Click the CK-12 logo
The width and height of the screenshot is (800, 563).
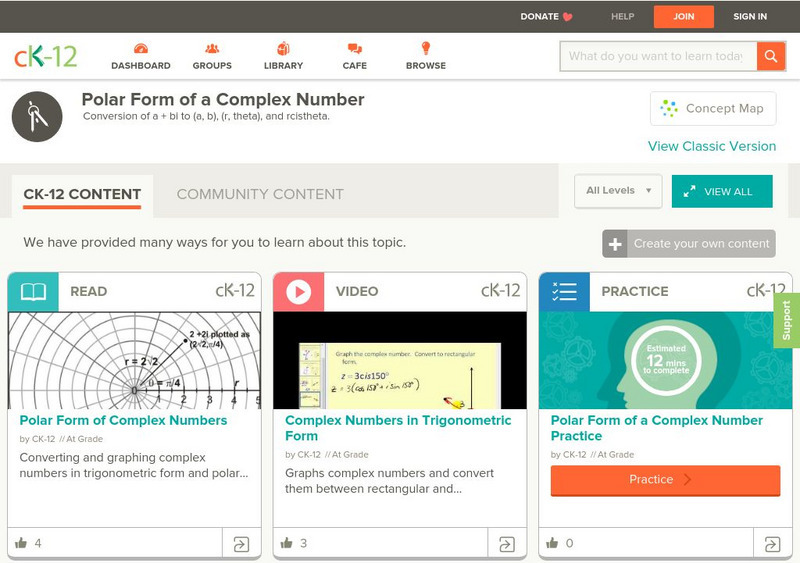pyautogui.click(x=45, y=56)
